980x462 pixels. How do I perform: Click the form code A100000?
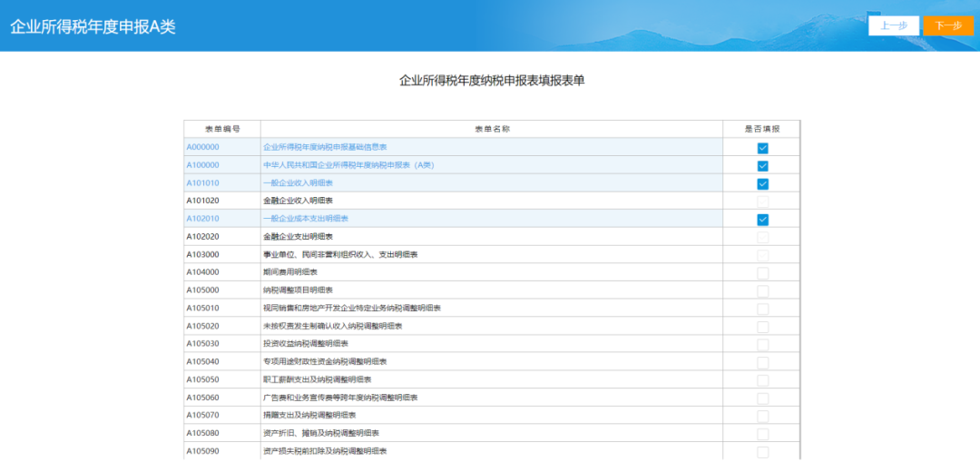202,165
